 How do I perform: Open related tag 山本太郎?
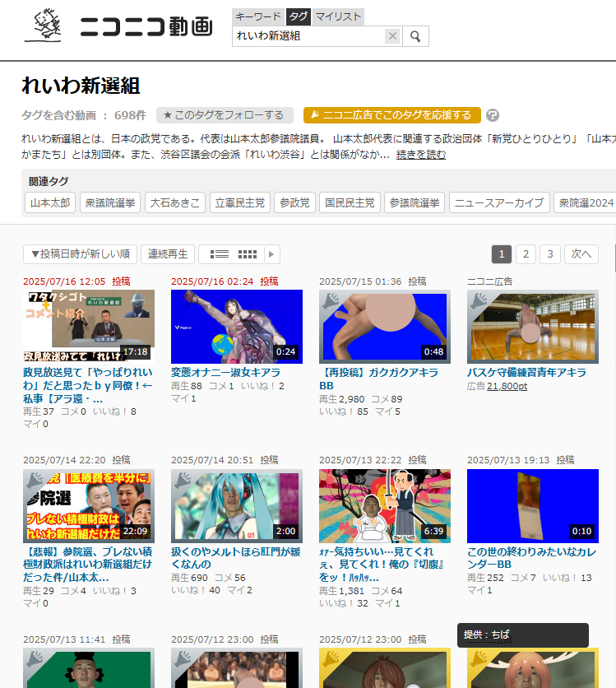(x=50, y=202)
